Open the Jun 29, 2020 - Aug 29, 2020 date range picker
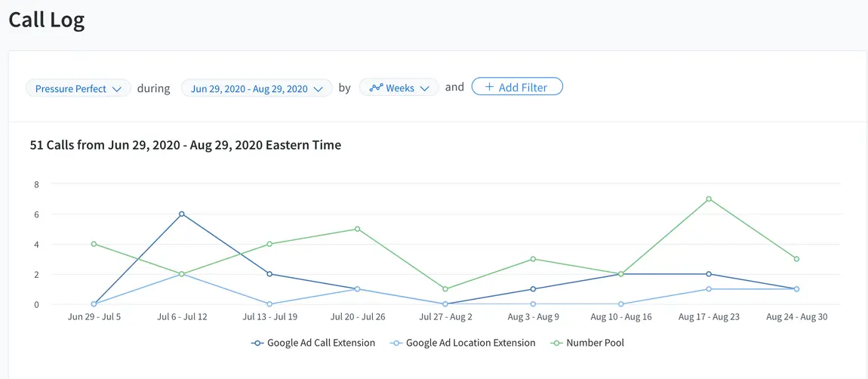Screen dimensions: 868x379 [x=257, y=88]
